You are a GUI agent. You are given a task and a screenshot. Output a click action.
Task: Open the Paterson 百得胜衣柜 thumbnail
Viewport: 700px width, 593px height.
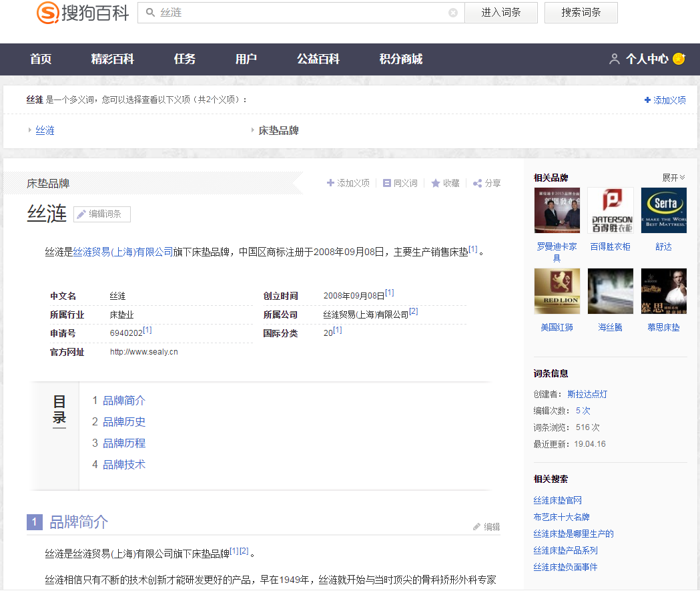611,210
